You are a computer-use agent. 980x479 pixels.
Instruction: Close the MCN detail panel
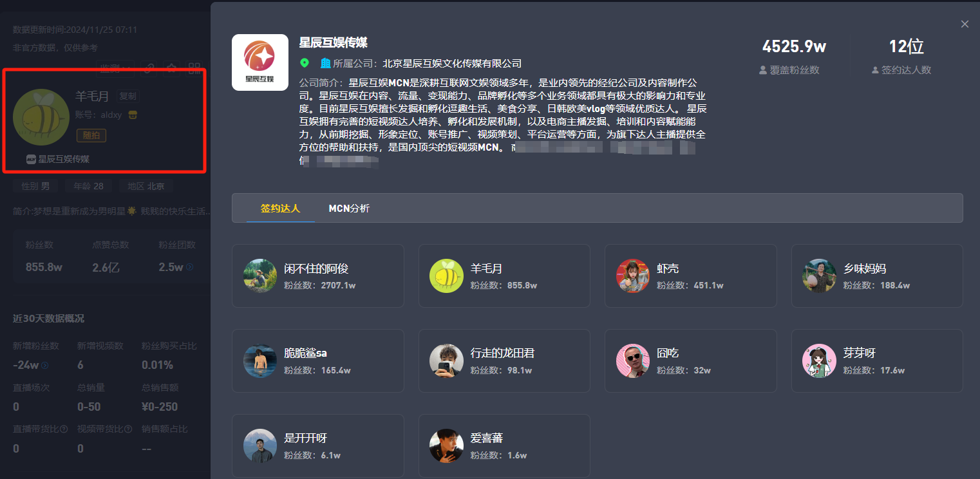pyautogui.click(x=965, y=24)
